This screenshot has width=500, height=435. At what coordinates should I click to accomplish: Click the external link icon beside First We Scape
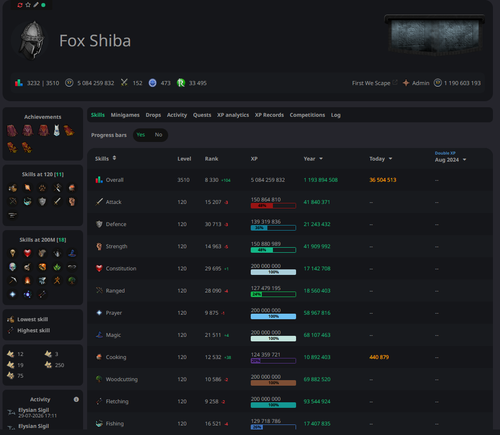[x=395, y=82]
